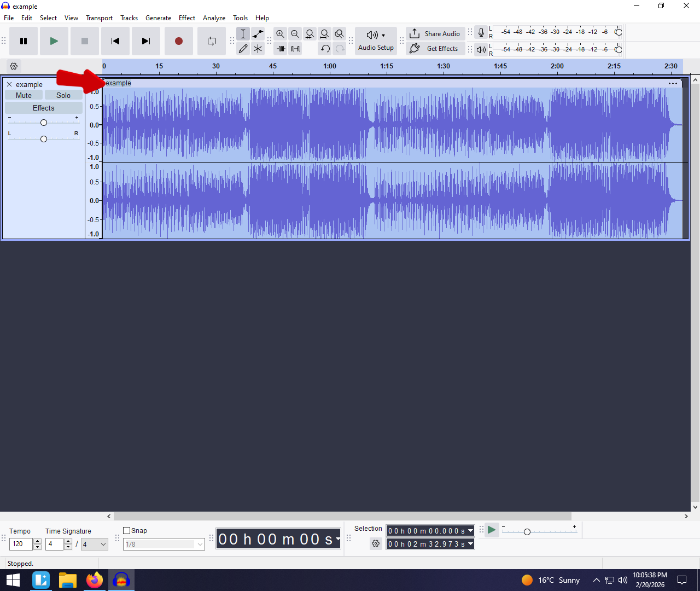Click the Skip to End button
This screenshot has width=700, height=591.
(x=145, y=41)
